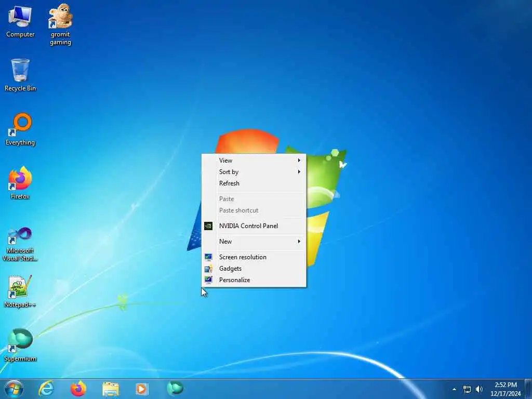532x399 pixels.
Task: Expand the Sort by submenu
Action: (254, 172)
